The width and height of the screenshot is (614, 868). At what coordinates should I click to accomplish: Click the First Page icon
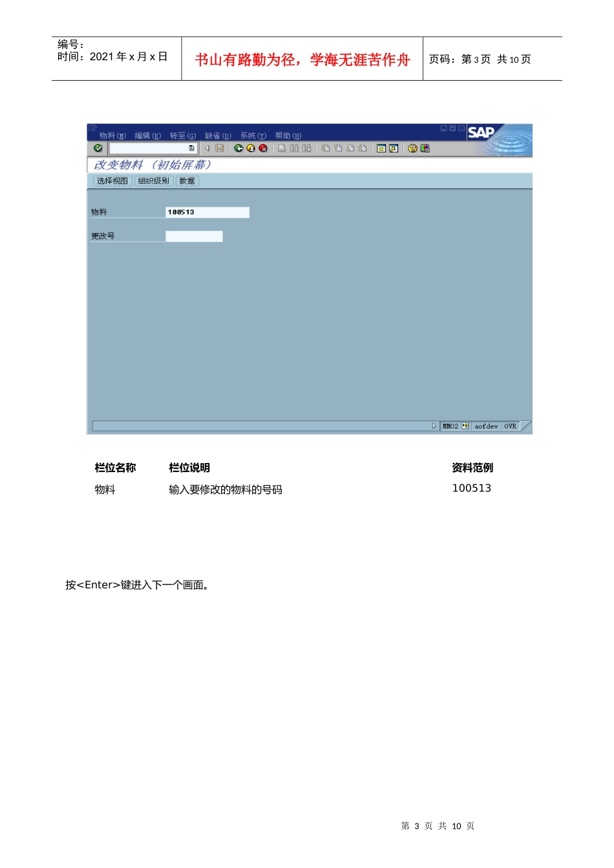click(x=325, y=149)
